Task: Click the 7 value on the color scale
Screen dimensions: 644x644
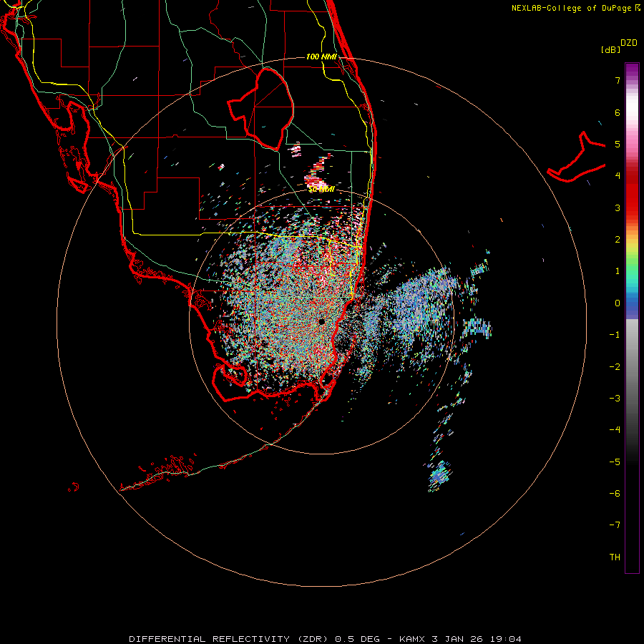Action: click(x=618, y=80)
